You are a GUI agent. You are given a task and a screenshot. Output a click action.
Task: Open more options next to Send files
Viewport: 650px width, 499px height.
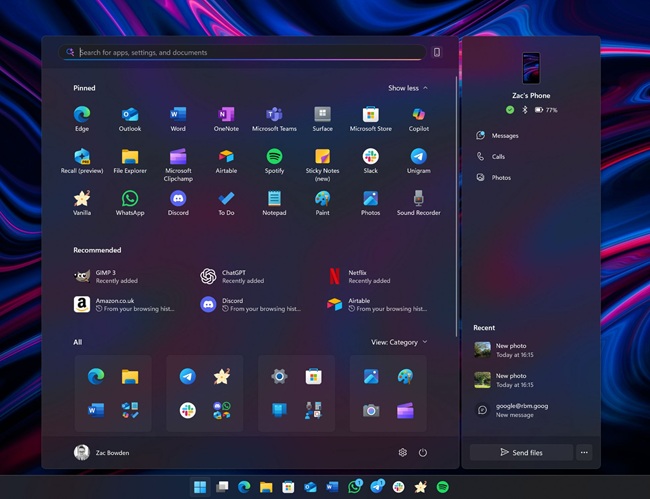(x=584, y=453)
